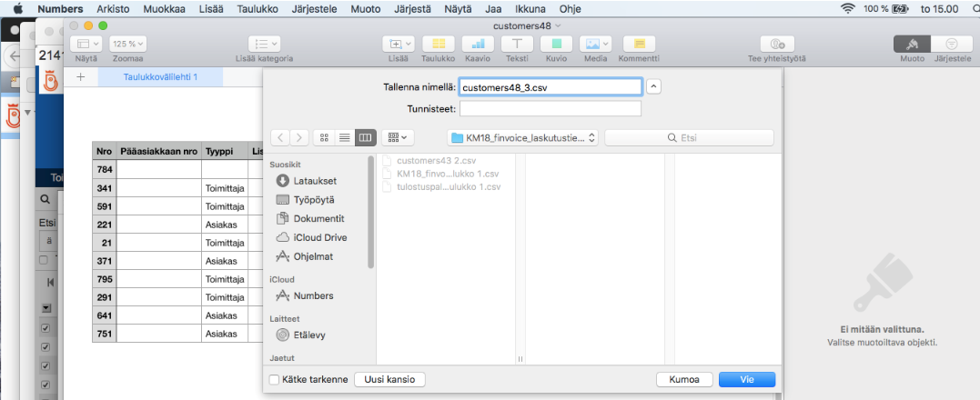Click the Taulukko toolbar icon

(x=439, y=44)
